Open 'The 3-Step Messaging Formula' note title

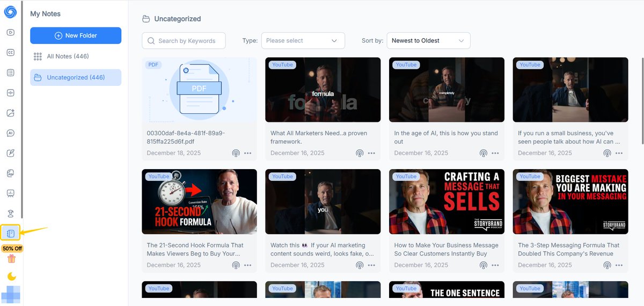click(569, 250)
